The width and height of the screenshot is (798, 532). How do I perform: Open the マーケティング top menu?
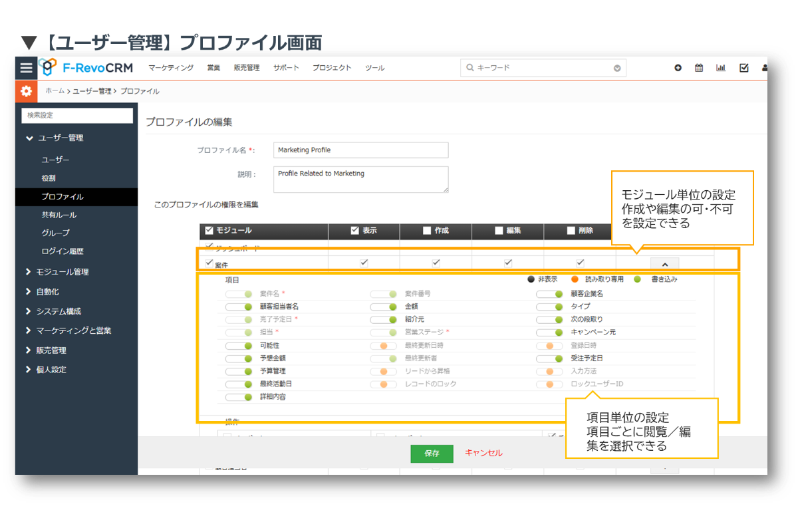(x=171, y=68)
